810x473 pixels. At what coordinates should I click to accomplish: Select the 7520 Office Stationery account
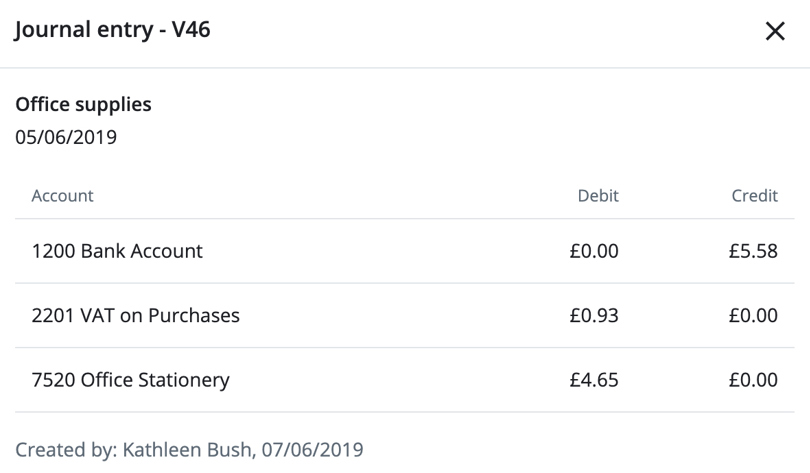click(x=130, y=380)
